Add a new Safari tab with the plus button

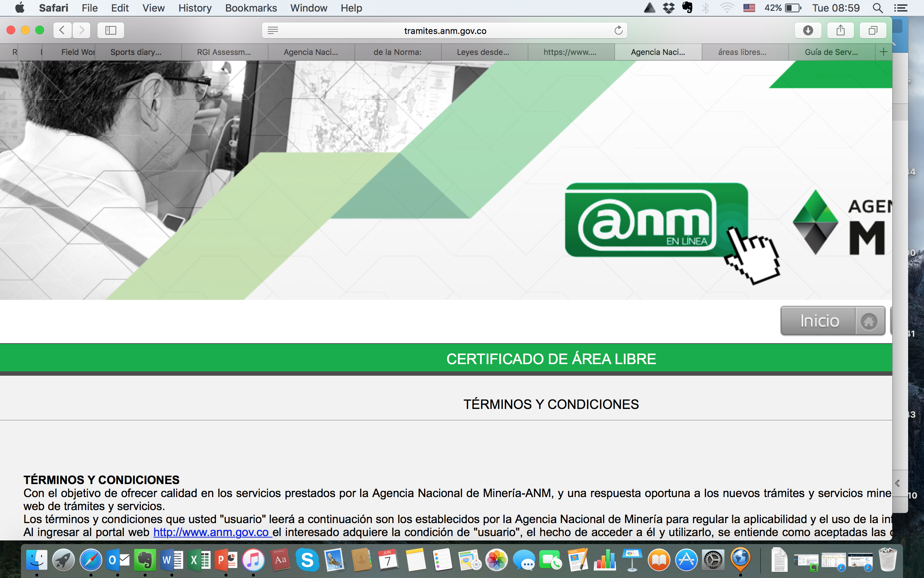884,52
